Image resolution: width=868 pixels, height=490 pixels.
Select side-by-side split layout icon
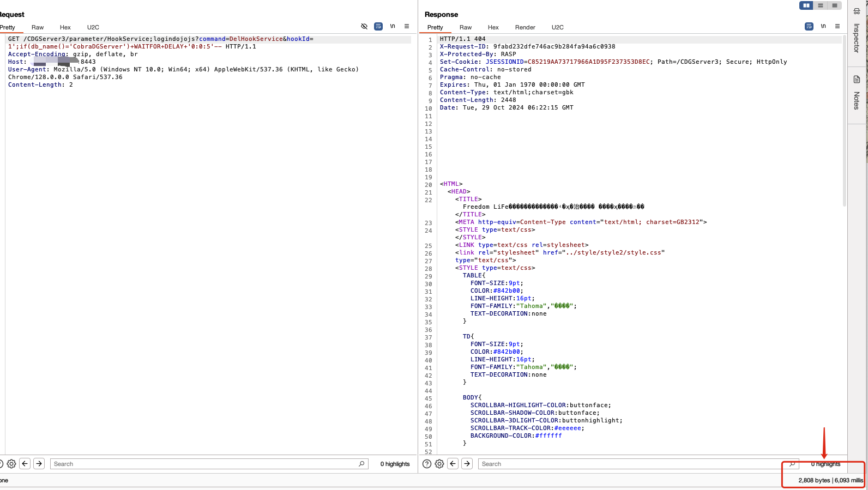(x=806, y=5)
